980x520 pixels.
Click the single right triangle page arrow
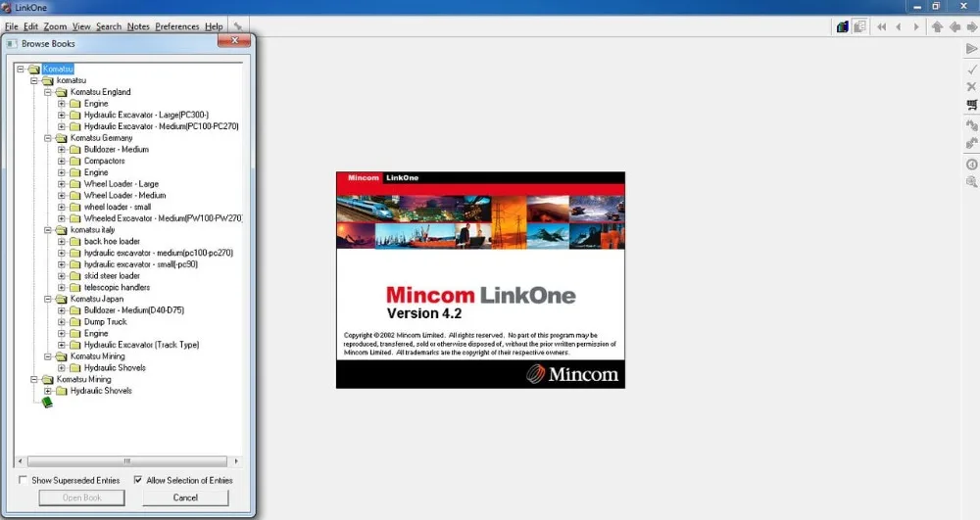(916, 26)
